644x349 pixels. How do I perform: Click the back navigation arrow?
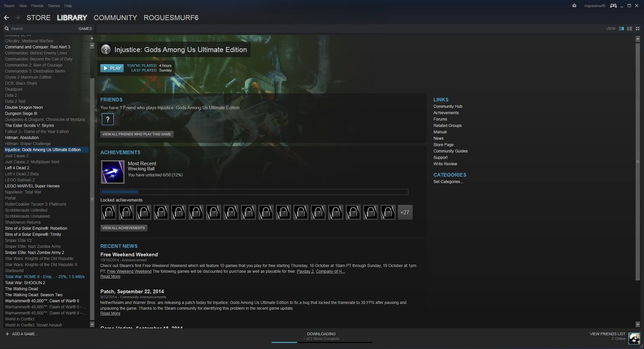pos(6,18)
